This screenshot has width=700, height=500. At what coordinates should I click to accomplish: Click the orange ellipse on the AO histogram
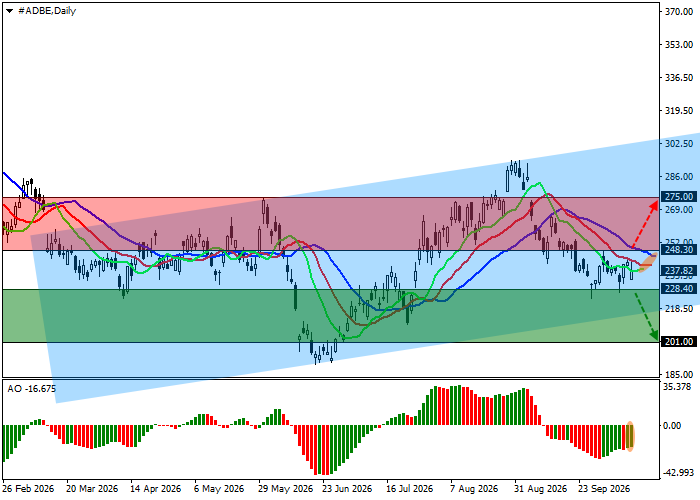[629, 436]
